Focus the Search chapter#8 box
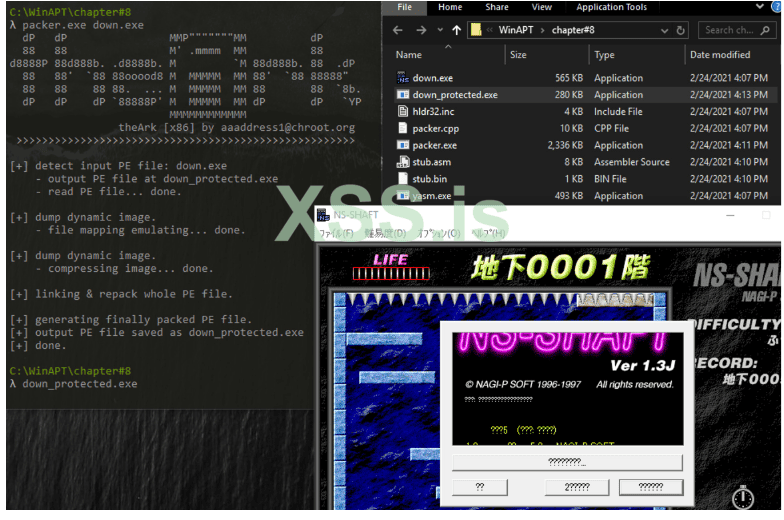The width and height of the screenshot is (784, 520). pos(737,30)
